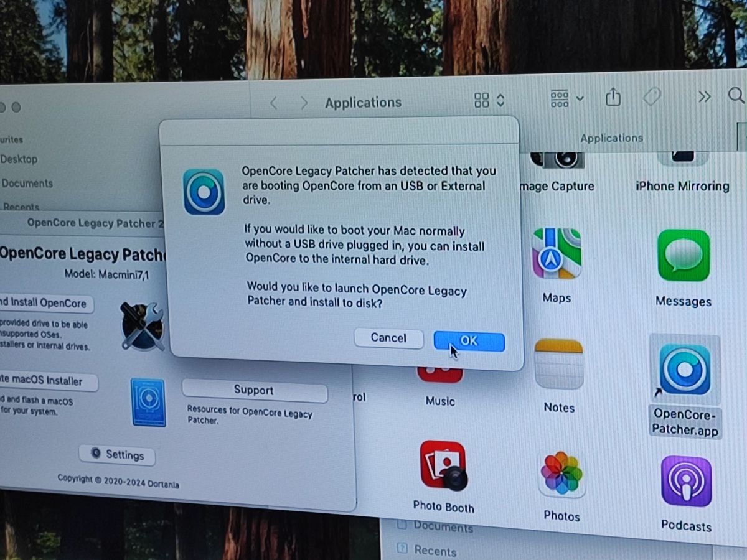Go forward in the Finder window

pos(304,103)
